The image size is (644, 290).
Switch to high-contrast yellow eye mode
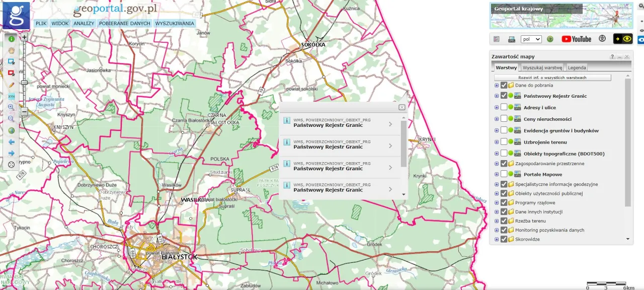point(623,39)
